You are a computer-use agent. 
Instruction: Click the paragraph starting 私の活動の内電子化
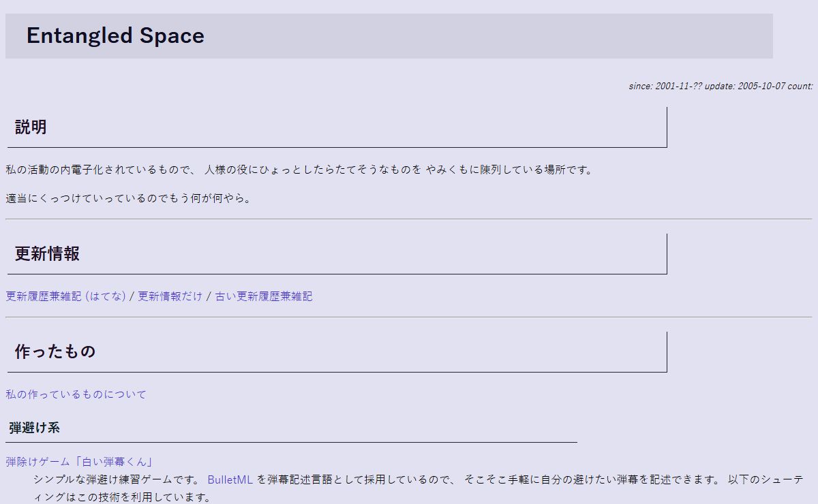click(299, 170)
